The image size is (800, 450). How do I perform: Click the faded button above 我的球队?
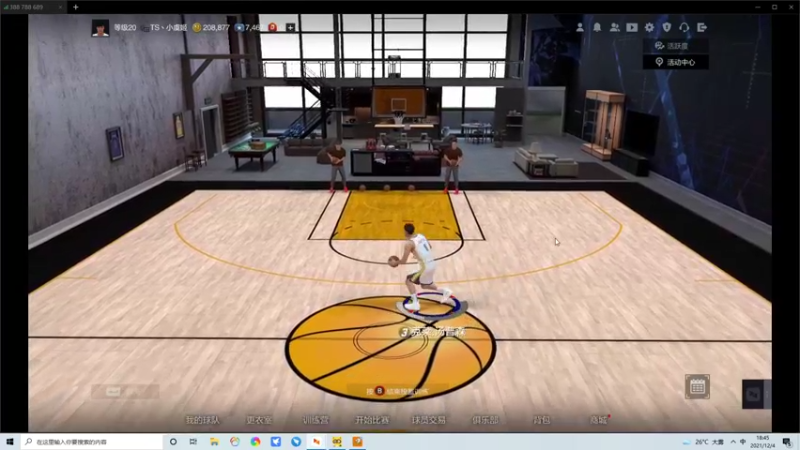coord(125,392)
